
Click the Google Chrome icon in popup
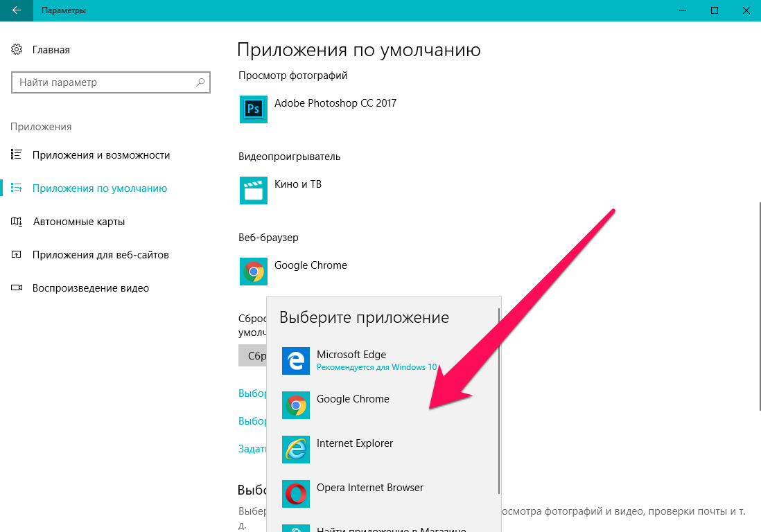pyautogui.click(x=295, y=405)
